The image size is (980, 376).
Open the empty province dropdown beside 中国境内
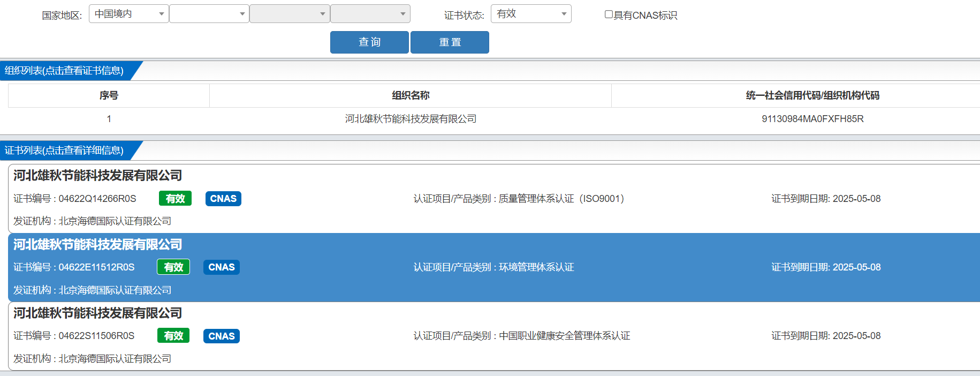pos(209,14)
